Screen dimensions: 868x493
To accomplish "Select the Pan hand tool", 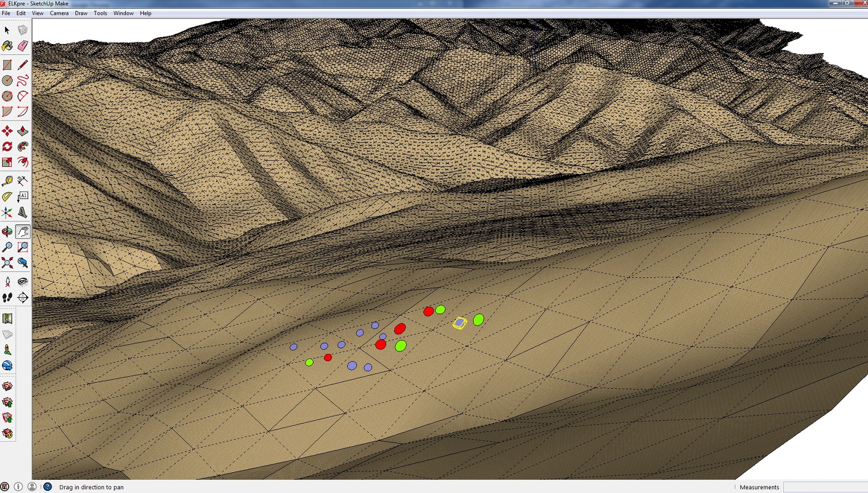I will [23, 232].
